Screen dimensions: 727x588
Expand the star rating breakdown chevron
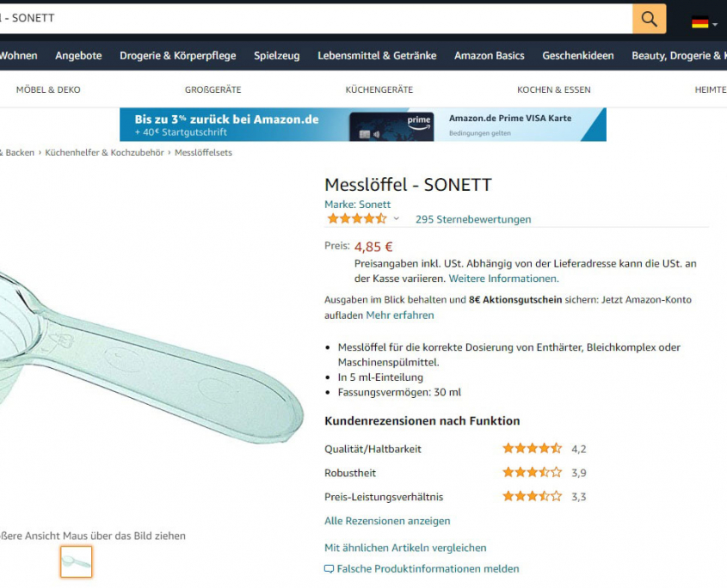tap(397, 218)
